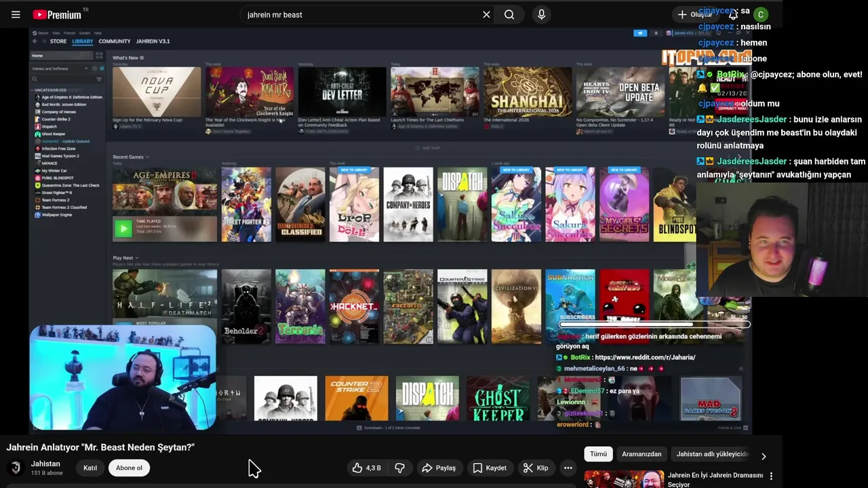Switch to the Steam COMMUNITY tab
Screen dimensions: 868x488
click(x=115, y=41)
